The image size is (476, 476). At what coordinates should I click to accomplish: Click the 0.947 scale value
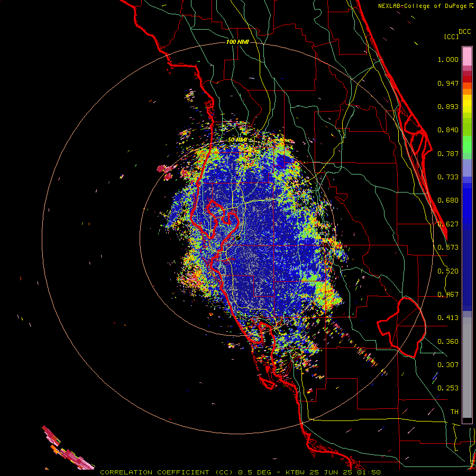tap(448, 83)
